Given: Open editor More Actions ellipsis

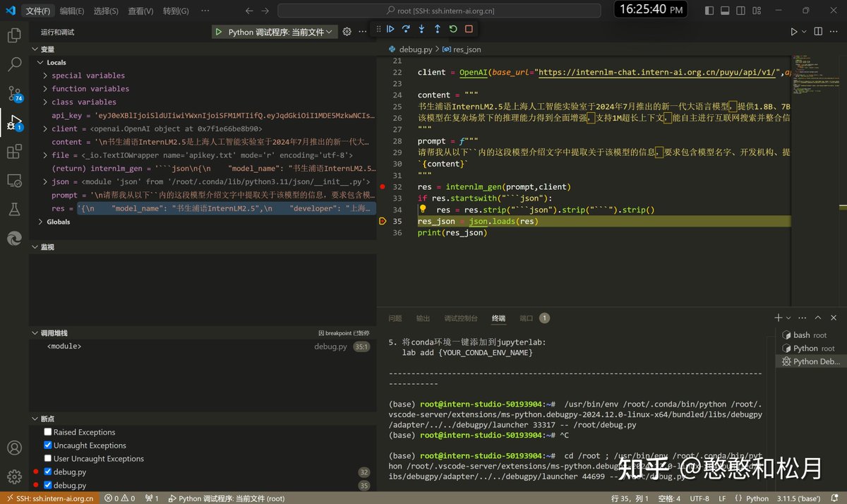Looking at the screenshot, I should point(835,32).
